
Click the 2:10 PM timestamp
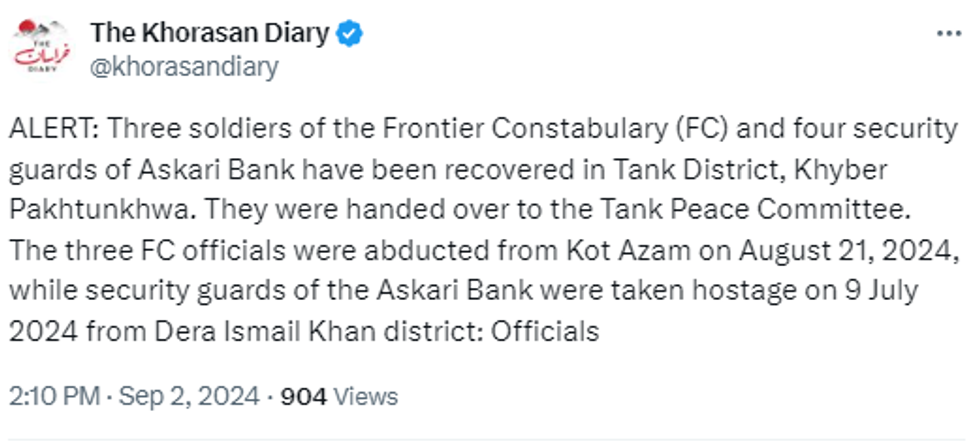50,396
